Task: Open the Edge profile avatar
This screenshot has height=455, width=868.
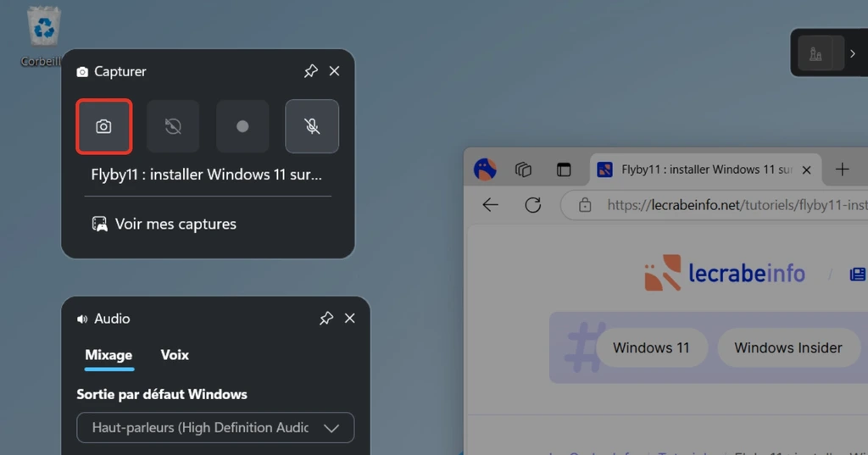Action: pos(485,169)
